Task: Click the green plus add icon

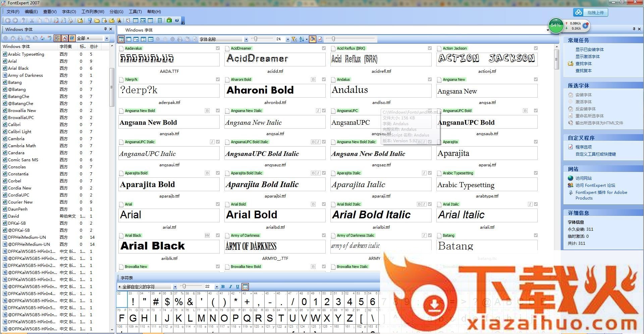Action: coord(169,20)
